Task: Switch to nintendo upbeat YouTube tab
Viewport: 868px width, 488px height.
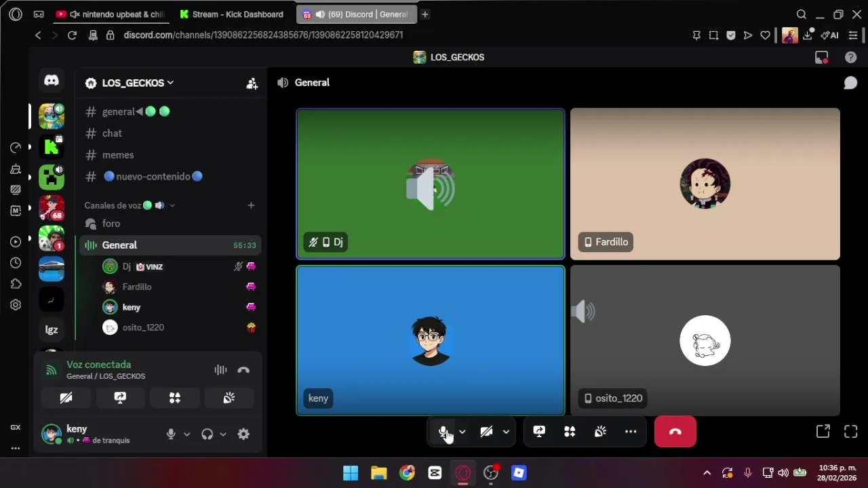Action: 111,14
